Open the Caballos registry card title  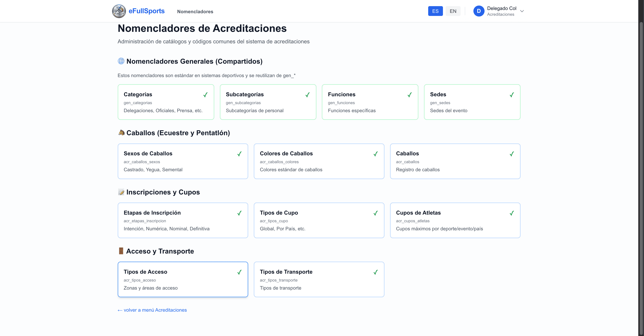click(407, 153)
